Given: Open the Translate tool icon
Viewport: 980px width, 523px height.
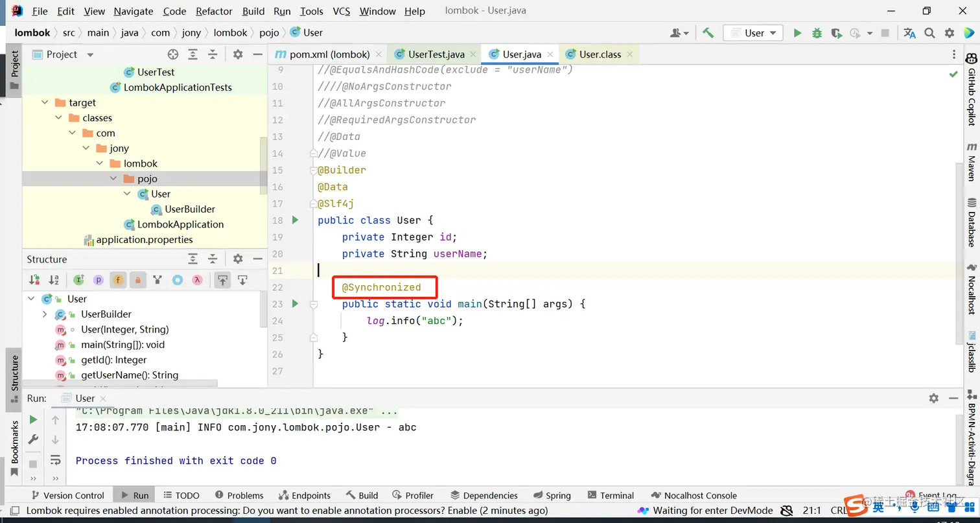Looking at the screenshot, I should [910, 33].
